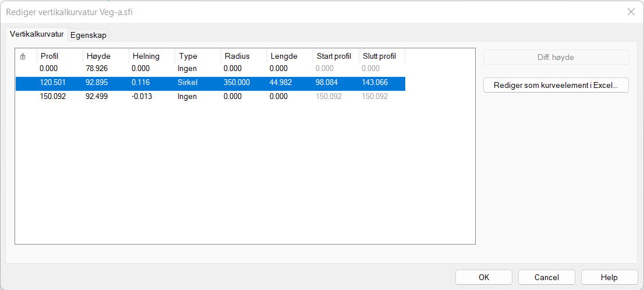Switch to the Egenskap tab

(88, 35)
